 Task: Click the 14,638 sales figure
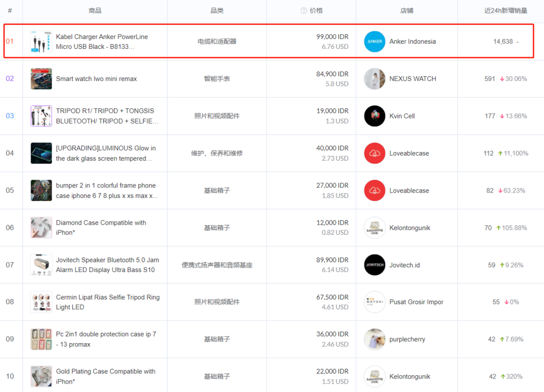coord(503,42)
